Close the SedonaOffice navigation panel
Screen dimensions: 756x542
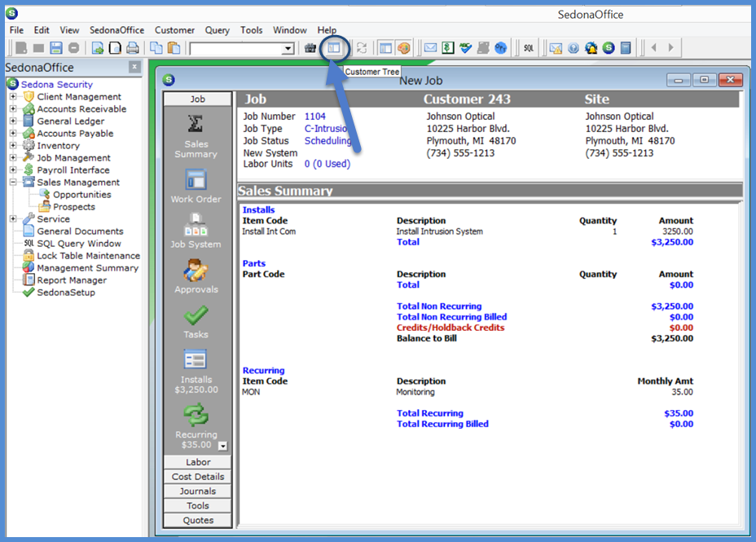tap(134, 67)
